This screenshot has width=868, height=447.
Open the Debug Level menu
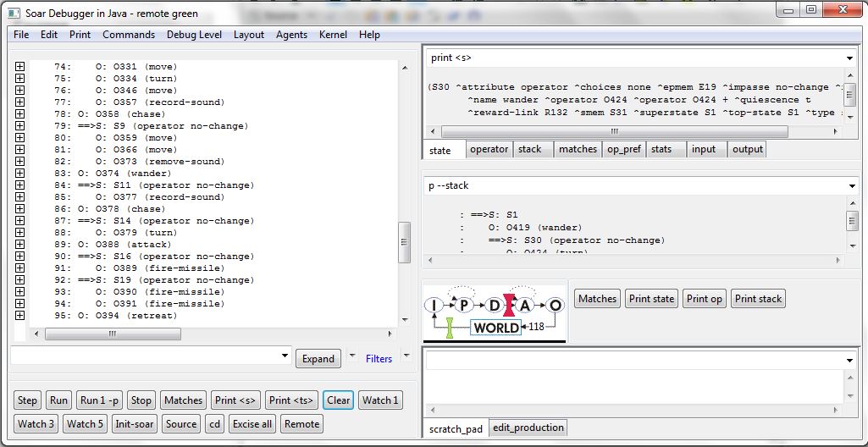[194, 35]
